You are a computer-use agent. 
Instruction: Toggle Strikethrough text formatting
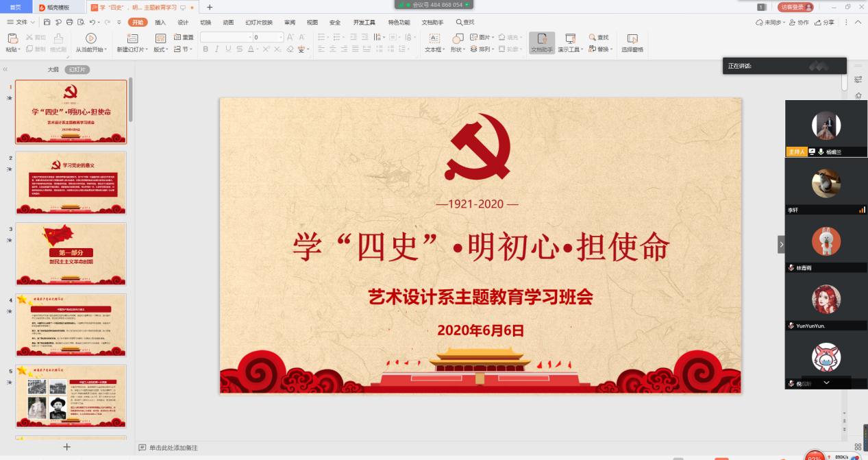click(240, 49)
